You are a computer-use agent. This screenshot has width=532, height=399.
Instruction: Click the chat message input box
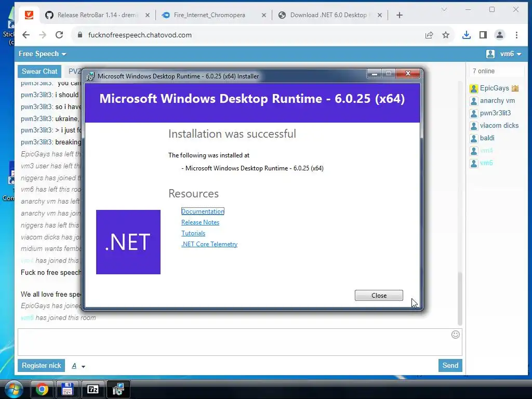tap(234, 342)
